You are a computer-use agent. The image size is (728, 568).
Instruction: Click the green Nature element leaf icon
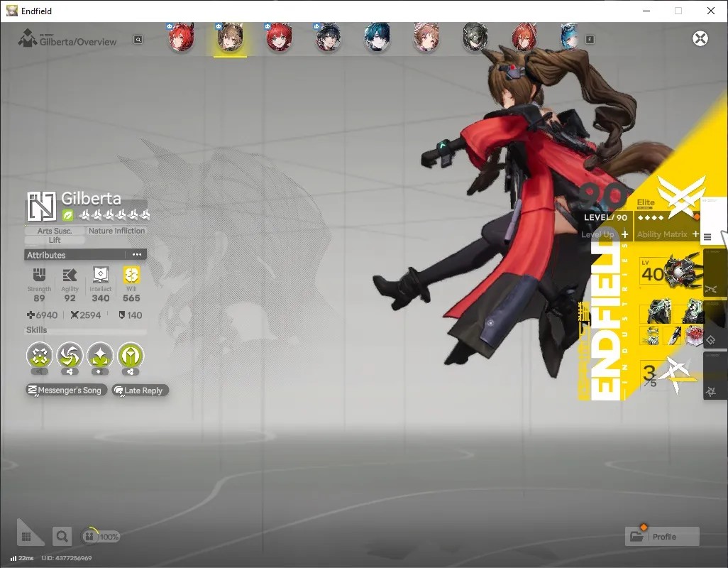coord(68,215)
